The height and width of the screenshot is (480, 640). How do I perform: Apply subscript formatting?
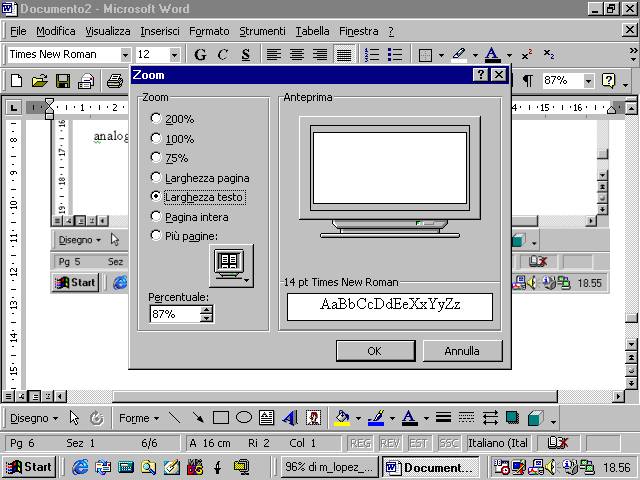coord(549,54)
